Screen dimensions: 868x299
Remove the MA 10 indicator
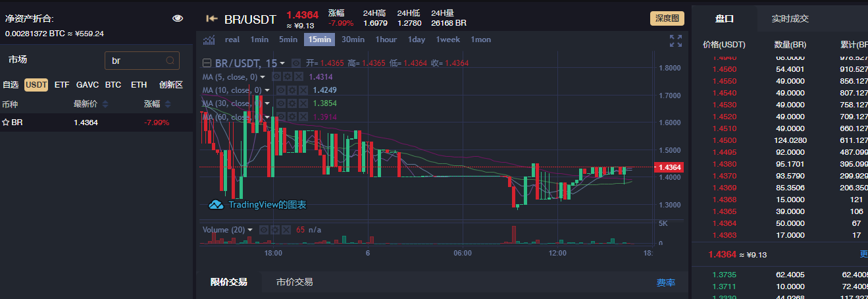point(302,90)
